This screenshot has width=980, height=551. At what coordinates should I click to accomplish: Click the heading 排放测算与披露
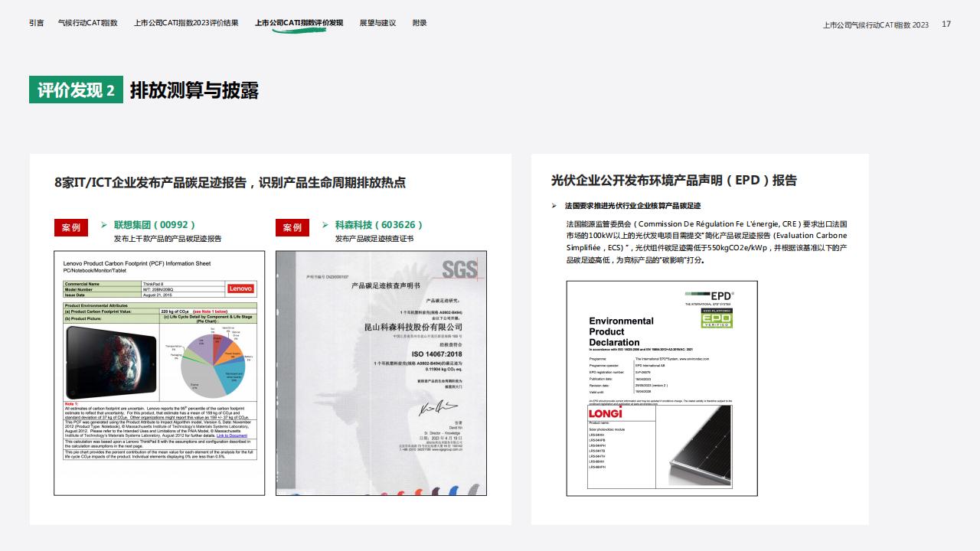click(194, 90)
